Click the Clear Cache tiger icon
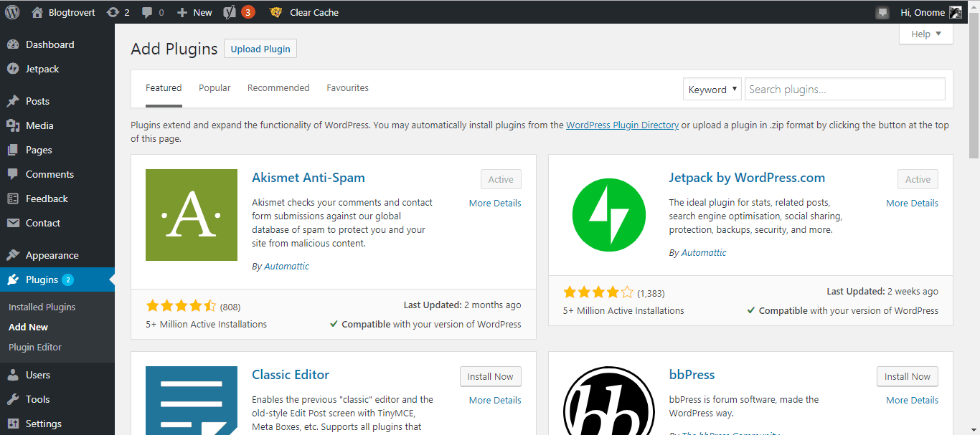 click(275, 12)
